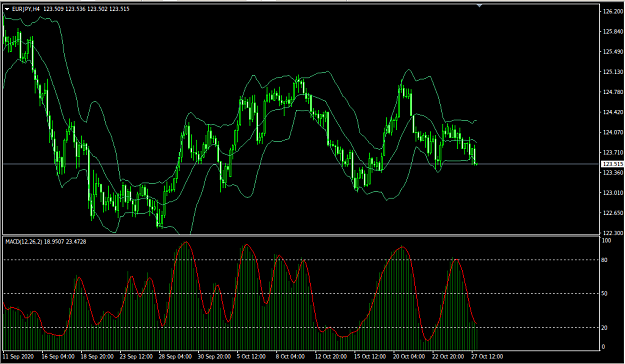The height and width of the screenshot is (364, 625).
Task: Click the 11 Sep 2020 time label
Action: point(18,356)
